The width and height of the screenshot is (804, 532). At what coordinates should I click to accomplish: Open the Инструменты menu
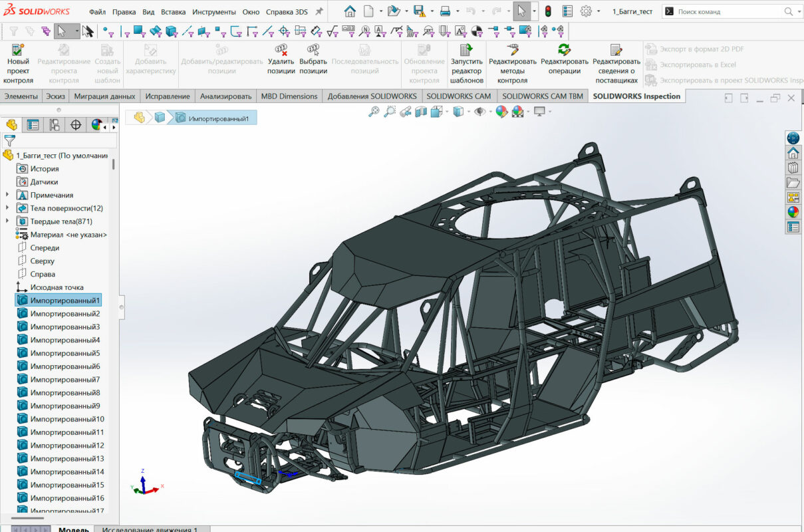pyautogui.click(x=213, y=12)
